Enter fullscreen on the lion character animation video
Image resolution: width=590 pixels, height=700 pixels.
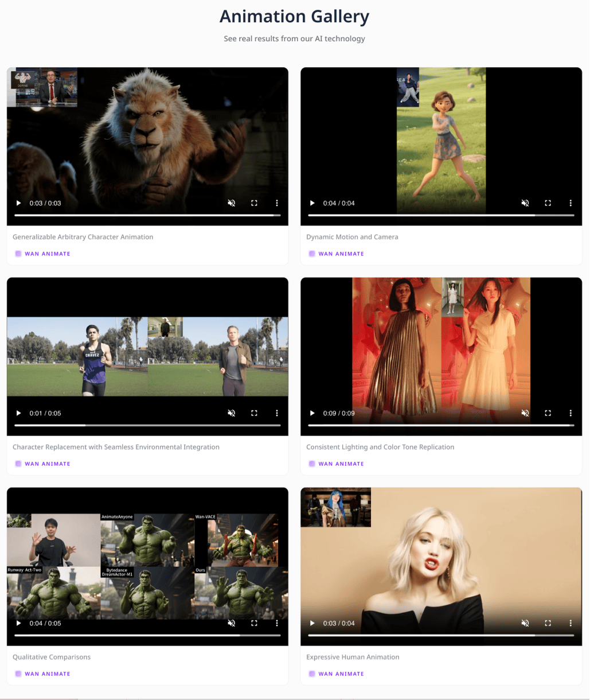click(x=254, y=203)
